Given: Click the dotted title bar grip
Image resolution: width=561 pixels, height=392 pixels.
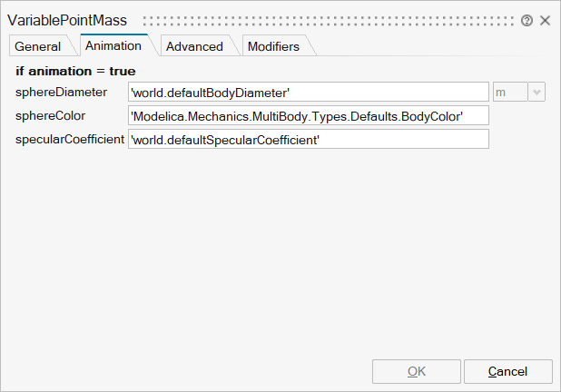Looking at the screenshot, I should pos(327,20).
